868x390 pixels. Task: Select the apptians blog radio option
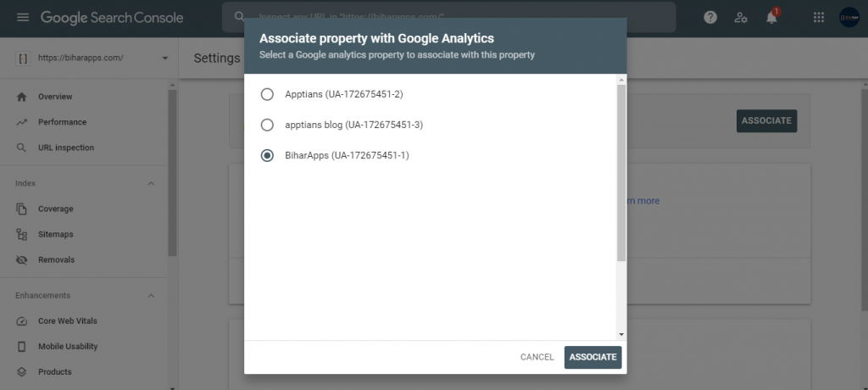coord(267,125)
